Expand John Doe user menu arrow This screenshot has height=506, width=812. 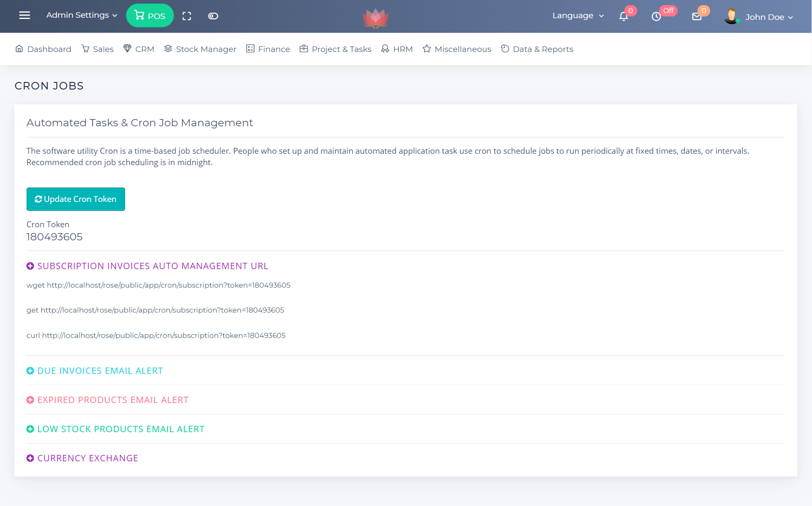coord(790,17)
